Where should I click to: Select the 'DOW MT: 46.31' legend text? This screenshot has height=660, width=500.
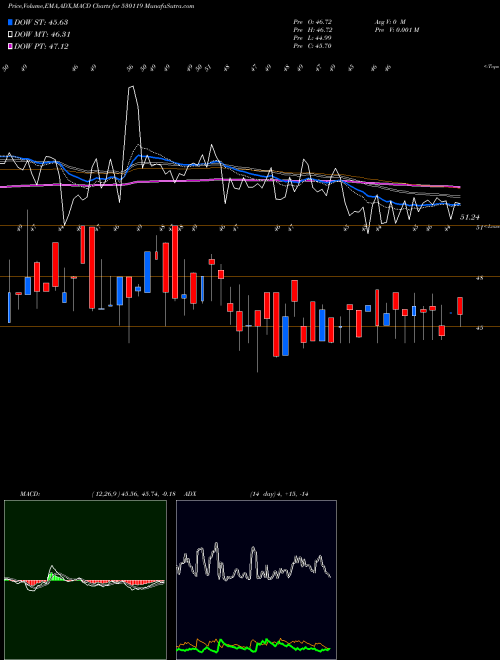click(42, 35)
